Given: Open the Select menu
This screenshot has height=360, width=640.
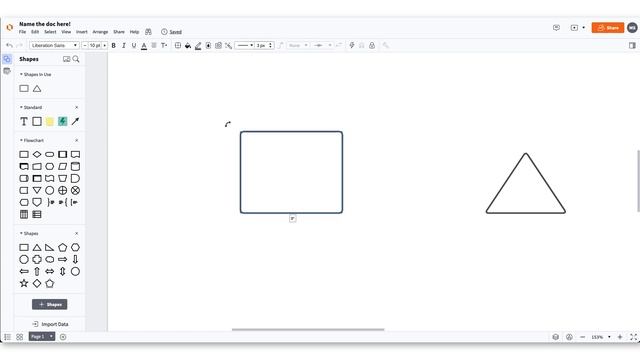Looking at the screenshot, I should point(50,32).
